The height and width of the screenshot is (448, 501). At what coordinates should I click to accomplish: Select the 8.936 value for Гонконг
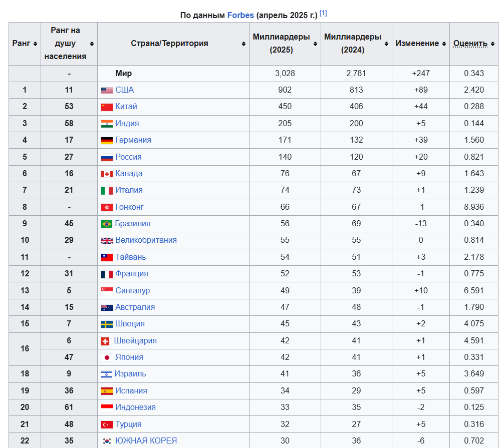(474, 207)
